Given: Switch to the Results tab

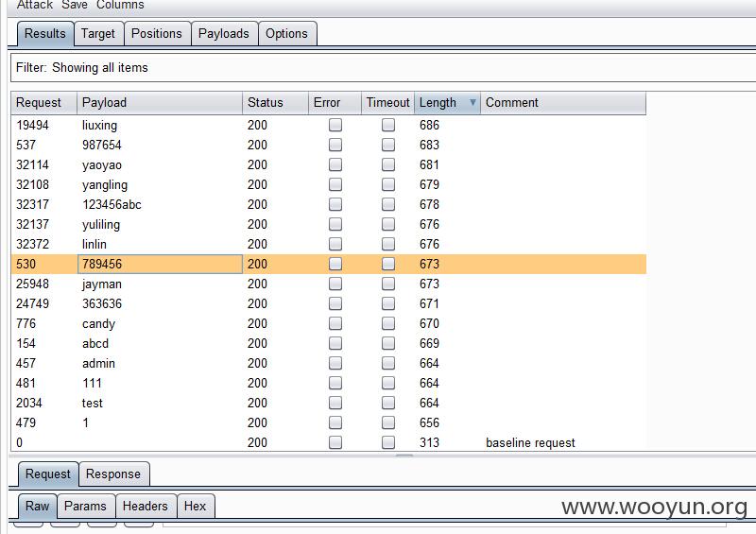Looking at the screenshot, I should pyautogui.click(x=45, y=33).
